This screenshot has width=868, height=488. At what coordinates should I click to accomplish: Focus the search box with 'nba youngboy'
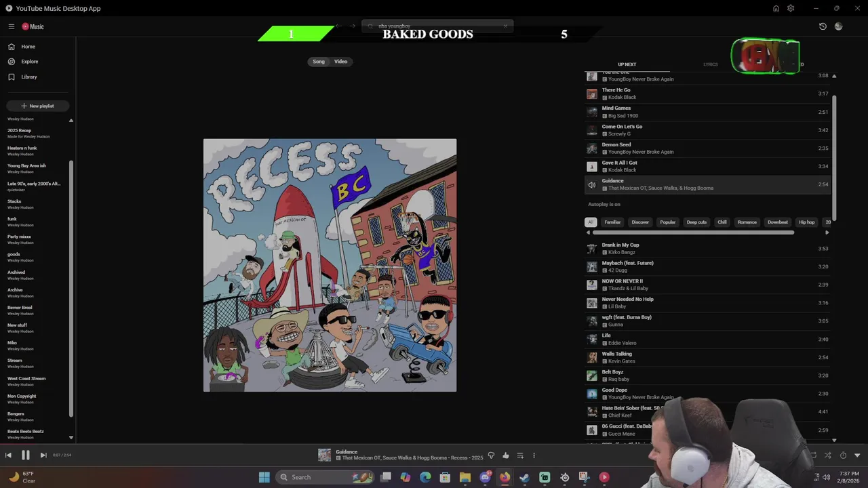click(x=437, y=26)
